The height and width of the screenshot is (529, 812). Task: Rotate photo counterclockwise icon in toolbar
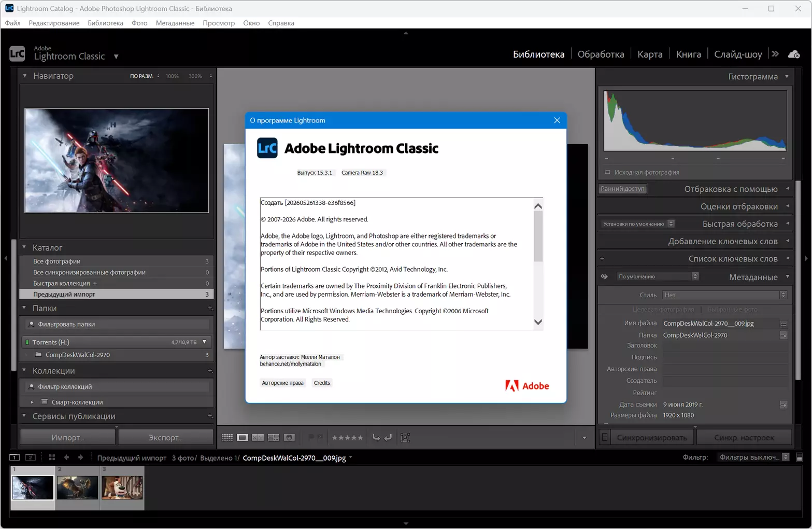click(x=376, y=438)
